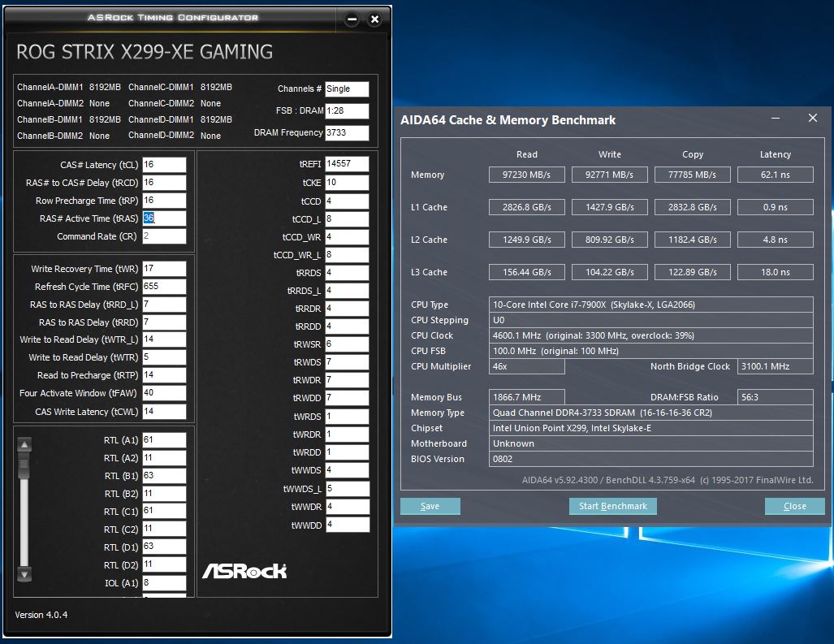Click the RTL list scrollbar thumb
This screenshot has width=834, height=644.
[x=24, y=465]
